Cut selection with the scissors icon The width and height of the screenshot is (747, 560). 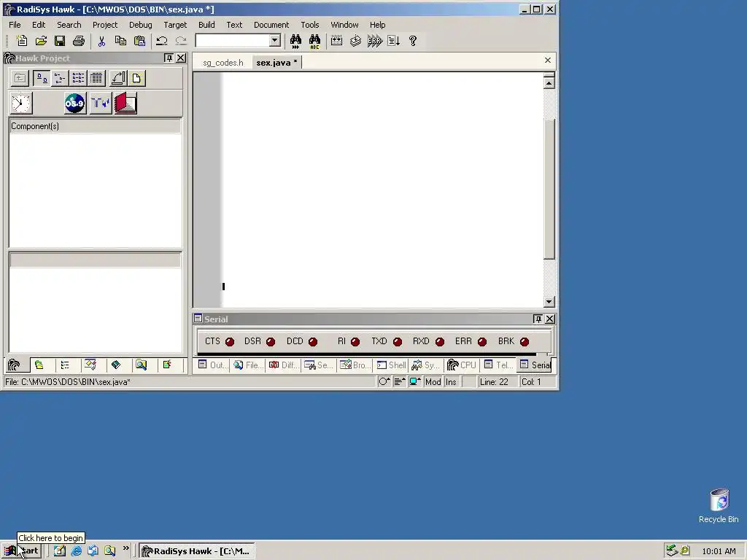[x=101, y=41]
